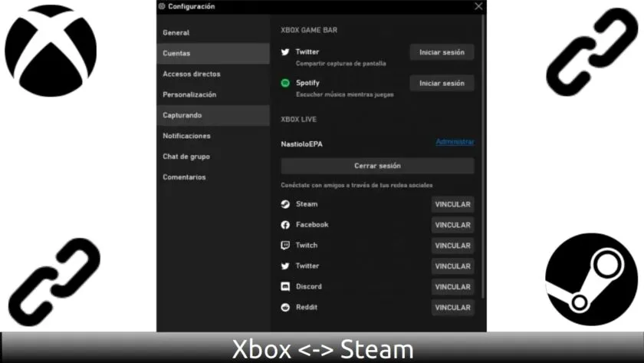Click Iniciar sesión for Spotify

tap(442, 83)
